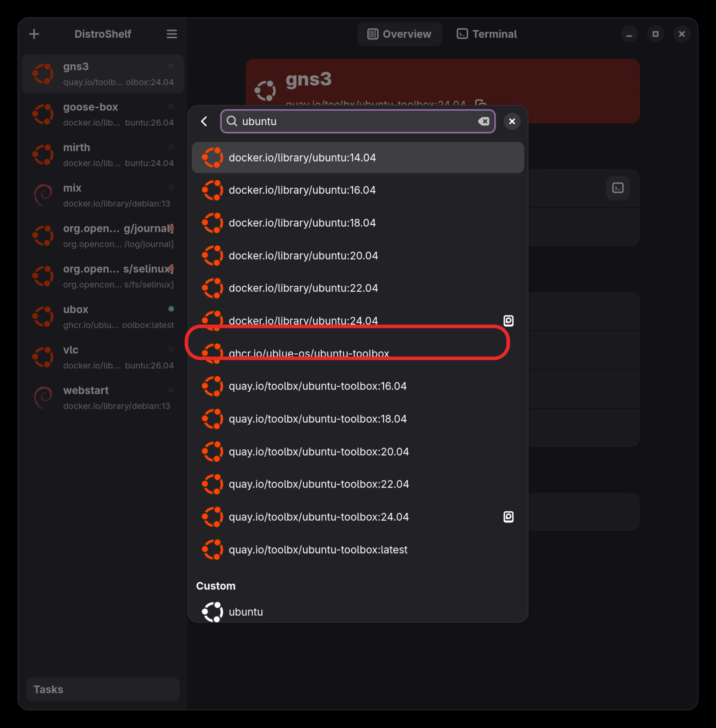Switch to the Terminal tab
Image resolution: width=716 pixels, height=728 pixels.
click(487, 34)
